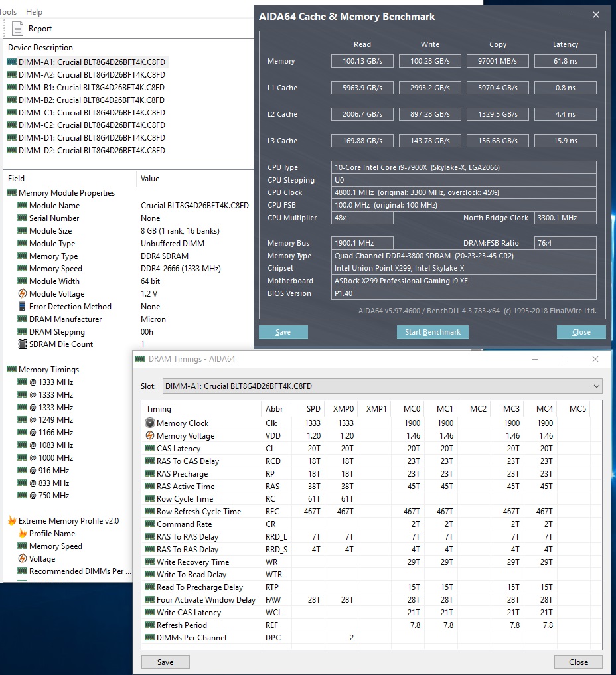The width and height of the screenshot is (616, 675).
Task: Click the XMP0 column header
Action: click(343, 409)
